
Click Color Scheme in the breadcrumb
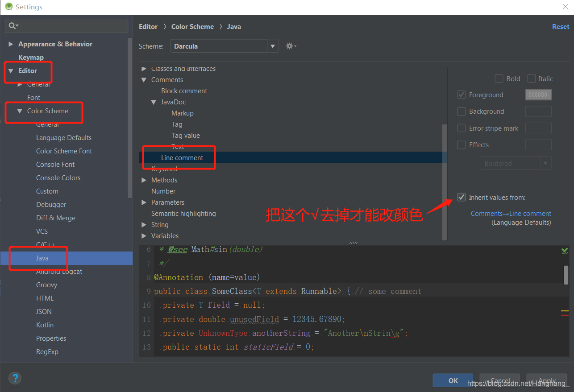(x=192, y=27)
